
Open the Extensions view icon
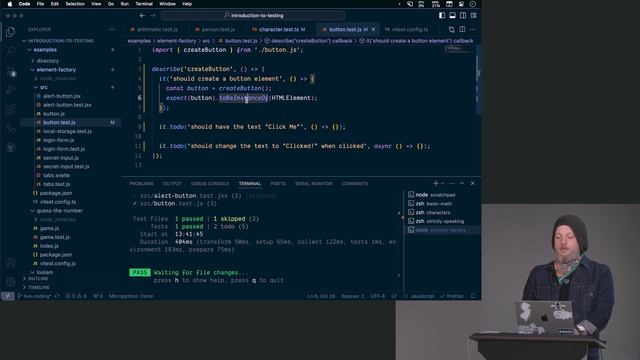pos(11,109)
